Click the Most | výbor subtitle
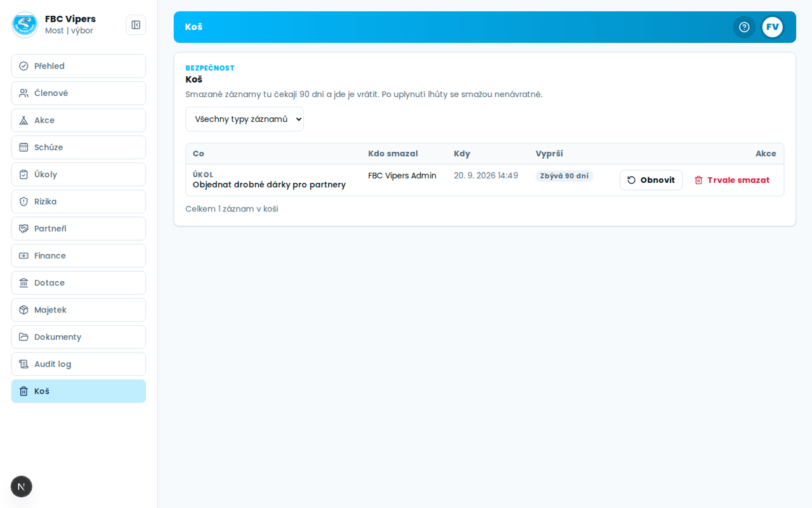The width and height of the screenshot is (812, 508). click(69, 30)
